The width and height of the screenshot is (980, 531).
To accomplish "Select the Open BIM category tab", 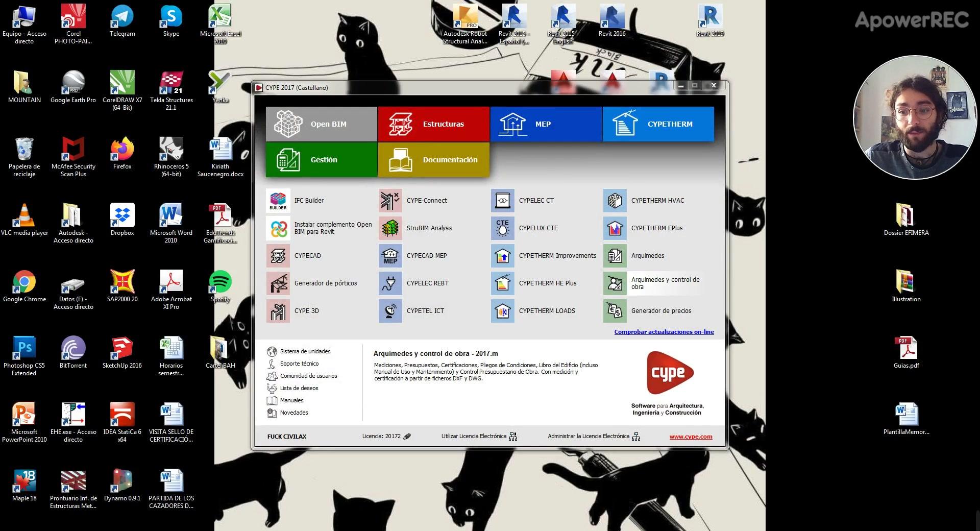I will [322, 124].
